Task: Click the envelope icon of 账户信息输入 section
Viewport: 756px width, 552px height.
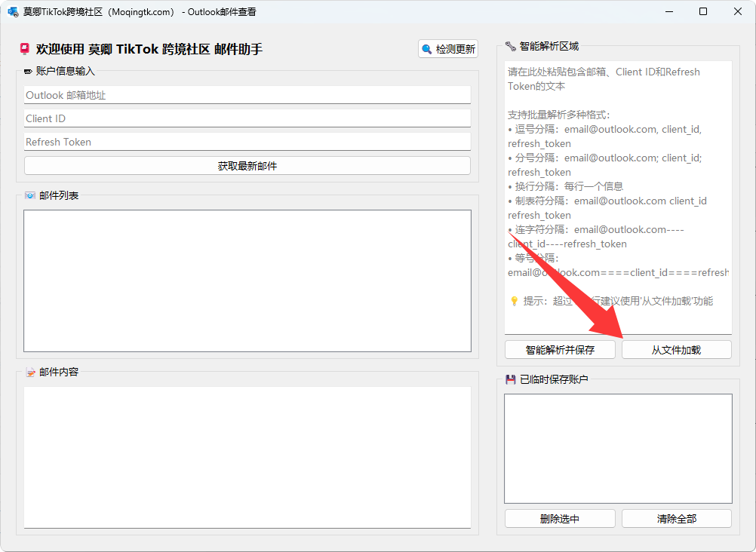Action: click(28, 71)
